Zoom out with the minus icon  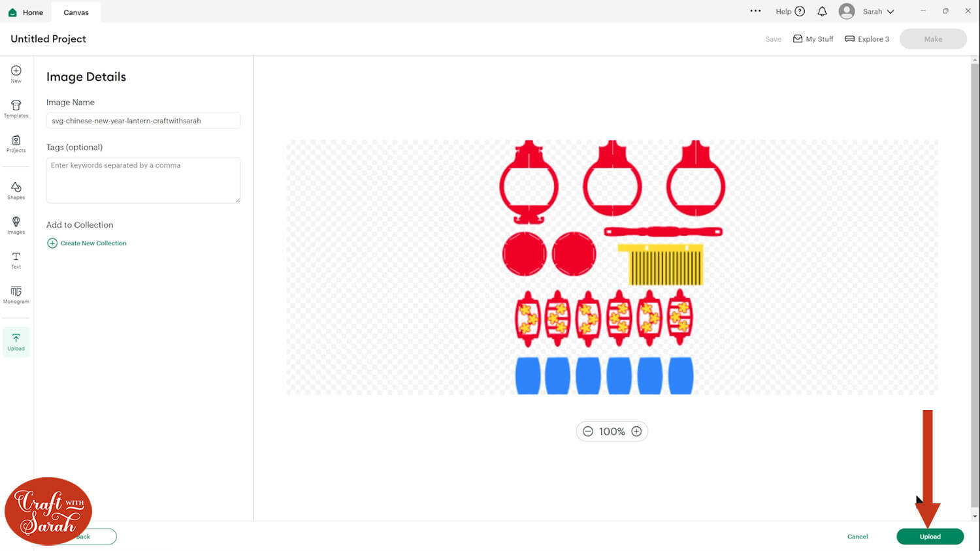588,432
